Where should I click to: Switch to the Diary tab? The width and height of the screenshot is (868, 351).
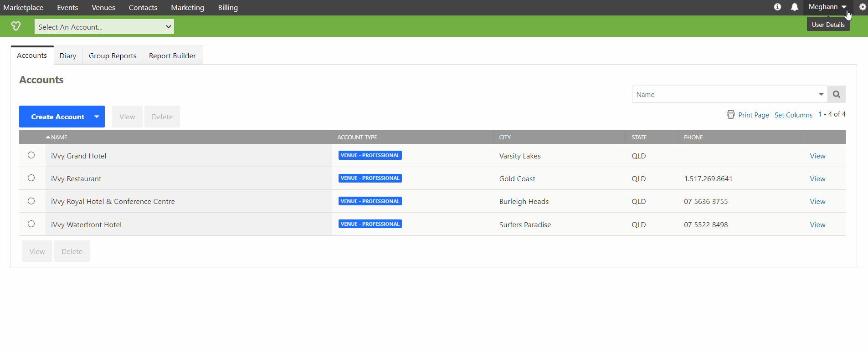point(68,56)
